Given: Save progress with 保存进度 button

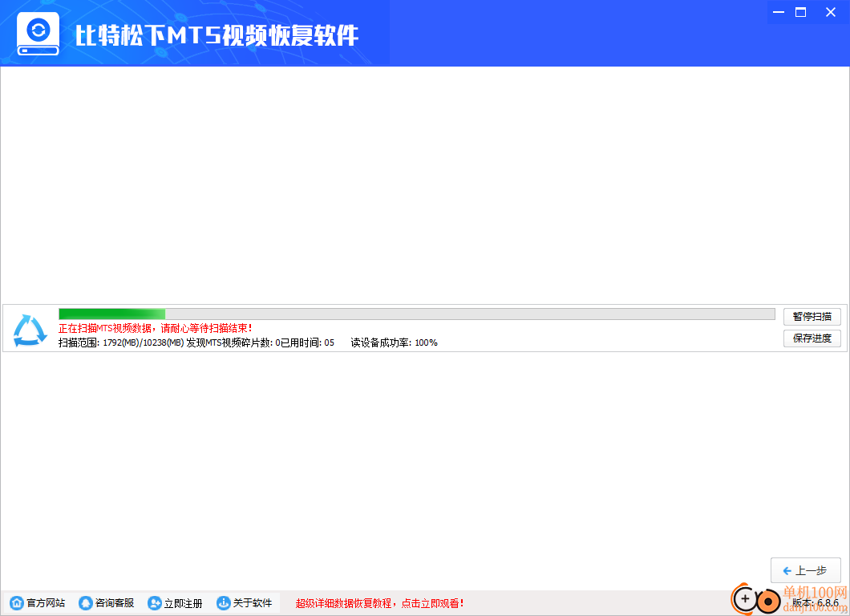Looking at the screenshot, I should [812, 338].
